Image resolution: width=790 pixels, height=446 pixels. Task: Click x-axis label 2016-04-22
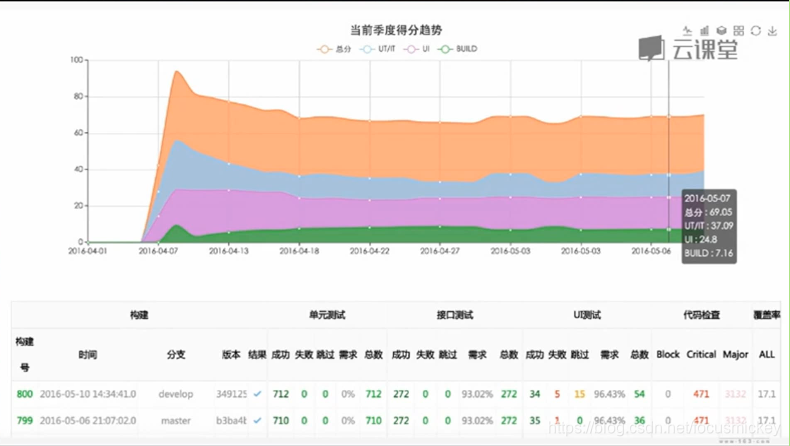370,250
